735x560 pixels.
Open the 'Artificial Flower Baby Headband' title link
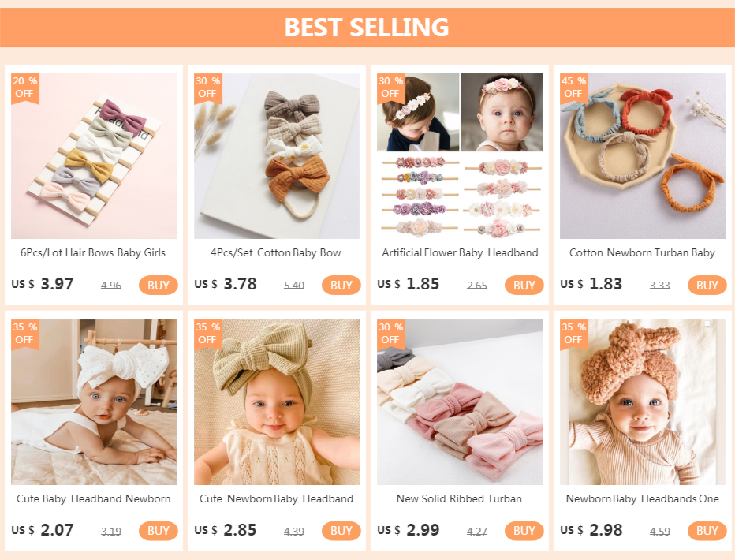pyautogui.click(x=460, y=252)
